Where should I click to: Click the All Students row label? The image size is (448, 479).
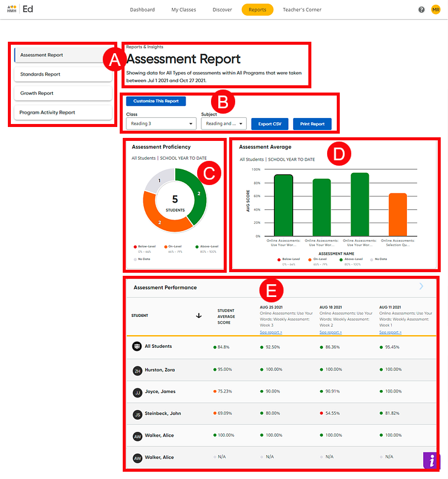click(x=158, y=347)
